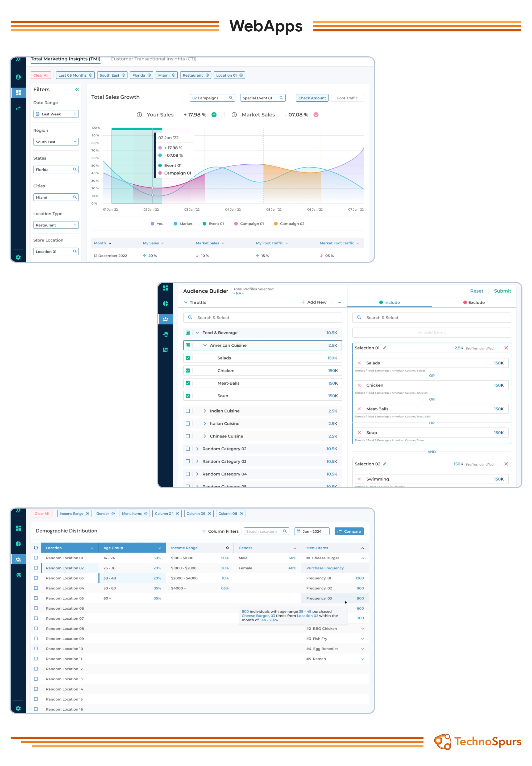Remove the Selection 01 group with red X
Viewport: 532px width, 766px height.
[x=506, y=348]
